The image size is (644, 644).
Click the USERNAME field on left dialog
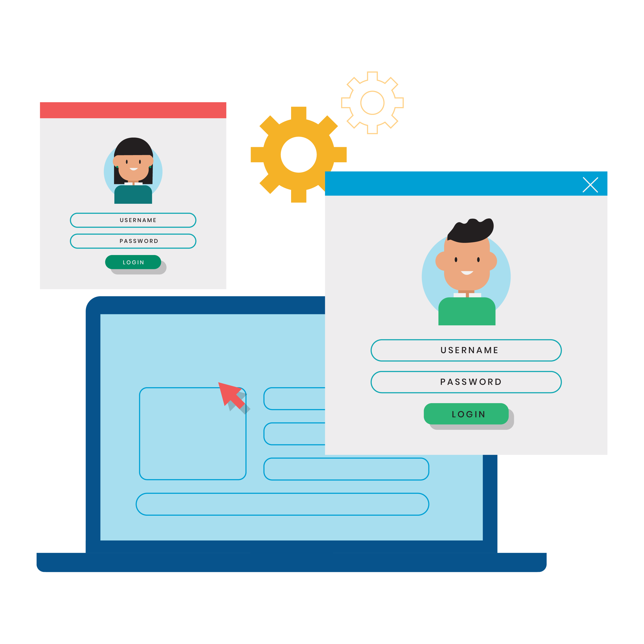[x=134, y=220]
